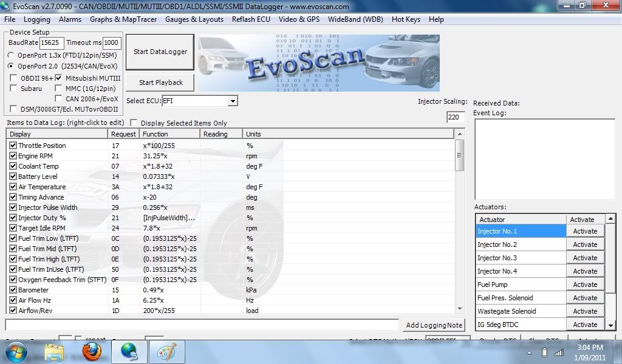Open the Graphs & MapTracer menu
The height and width of the screenshot is (364, 622).
123,19
